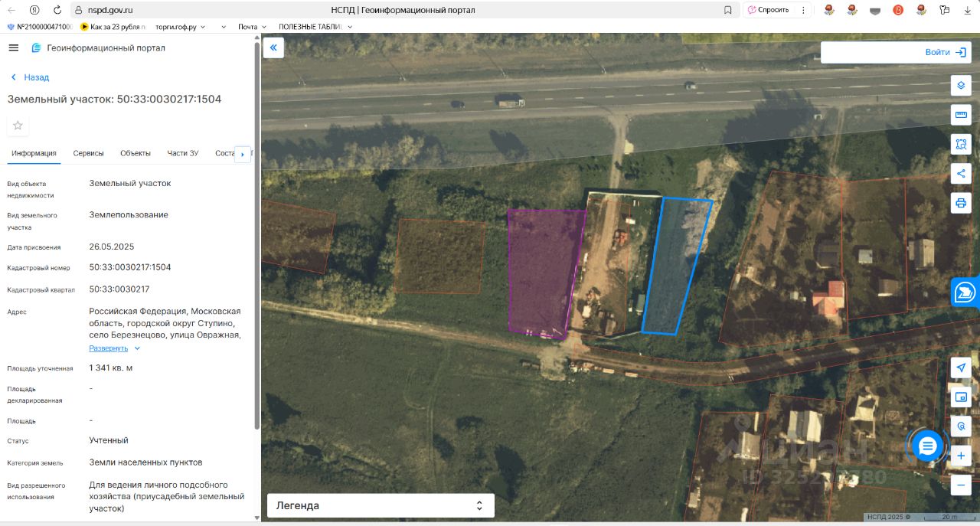Click the Землепользование value
This screenshot has height=526, width=980.
(129, 214)
